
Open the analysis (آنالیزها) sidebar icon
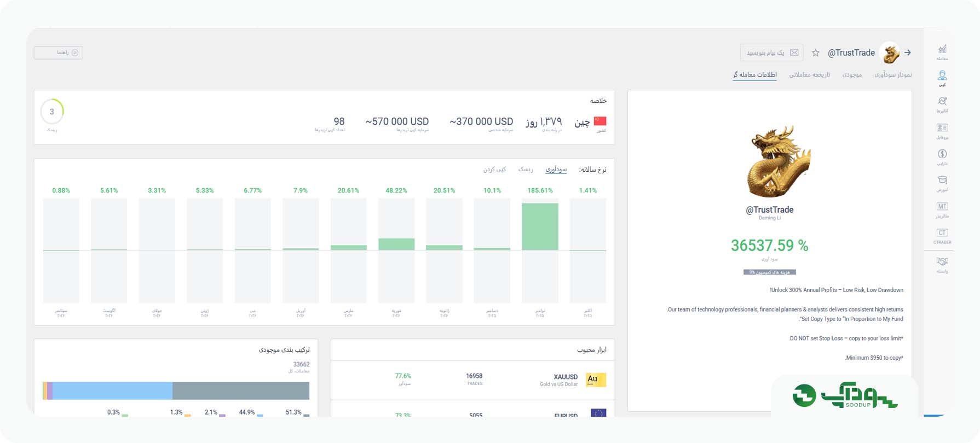[x=942, y=101]
